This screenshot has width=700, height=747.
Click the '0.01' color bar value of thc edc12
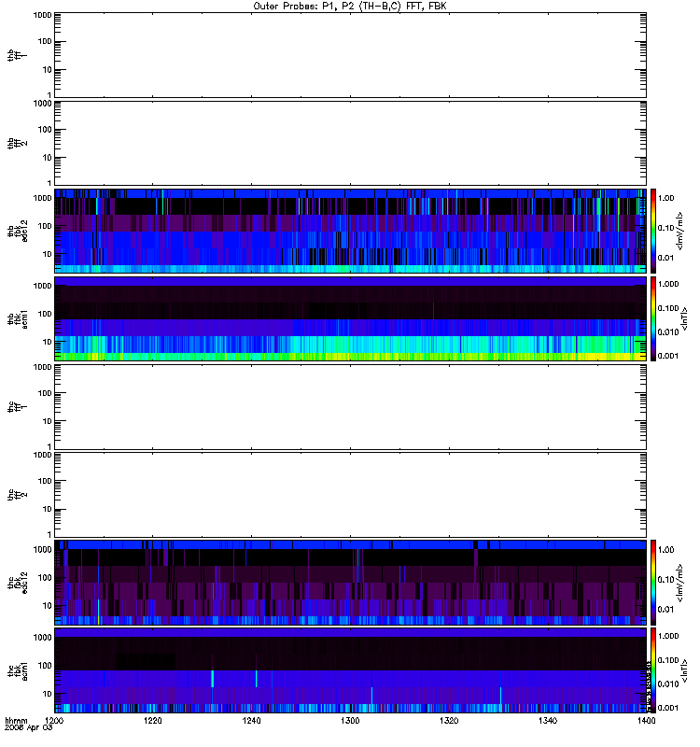pos(666,610)
